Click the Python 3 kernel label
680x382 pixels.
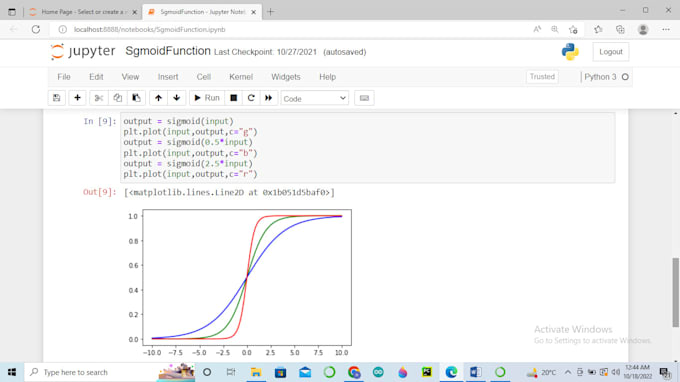coord(600,77)
